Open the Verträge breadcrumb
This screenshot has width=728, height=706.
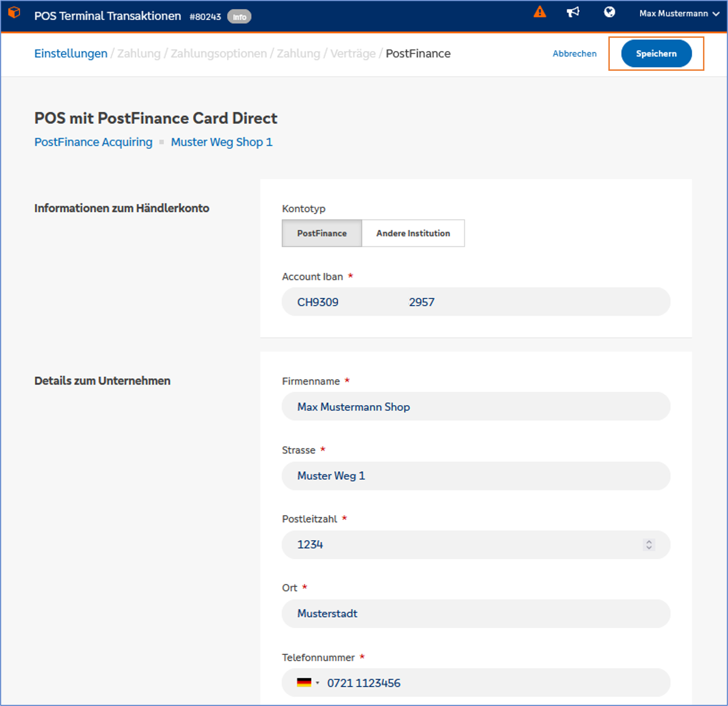pos(353,53)
